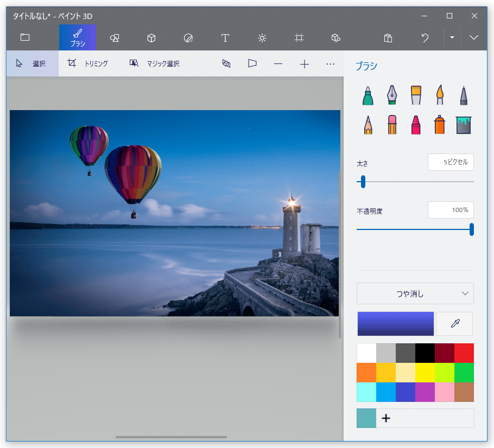The height and width of the screenshot is (448, 494).
Task: Pick the white color swatch
Action: point(366,353)
